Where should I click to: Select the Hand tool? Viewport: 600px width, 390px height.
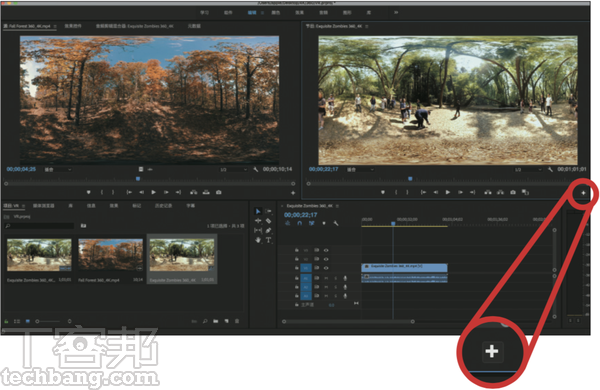point(258,240)
